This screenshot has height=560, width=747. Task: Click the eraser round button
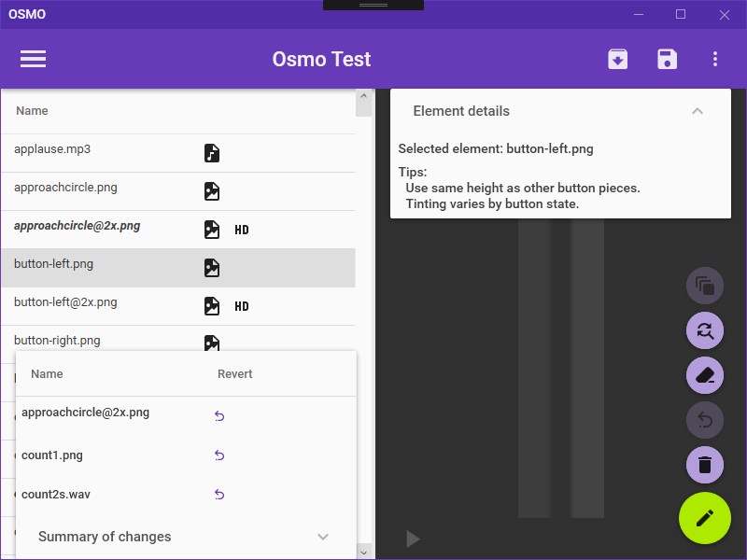(x=705, y=375)
